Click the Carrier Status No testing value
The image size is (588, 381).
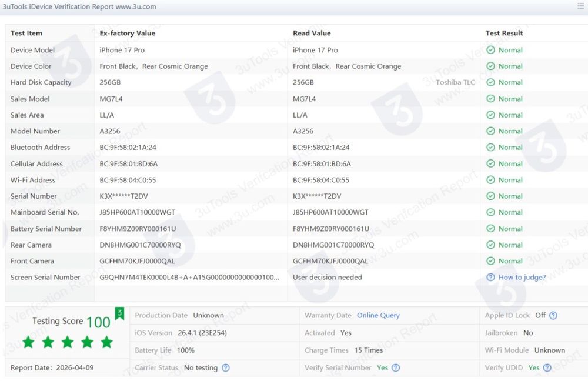(201, 367)
